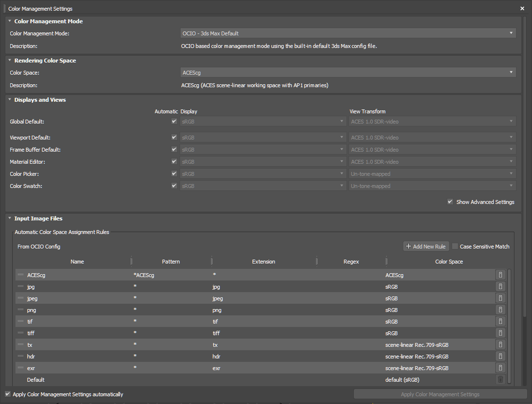This screenshot has width=532, height=404.
Task: Open Viewport Default Display dropdown
Action: [x=263, y=138]
